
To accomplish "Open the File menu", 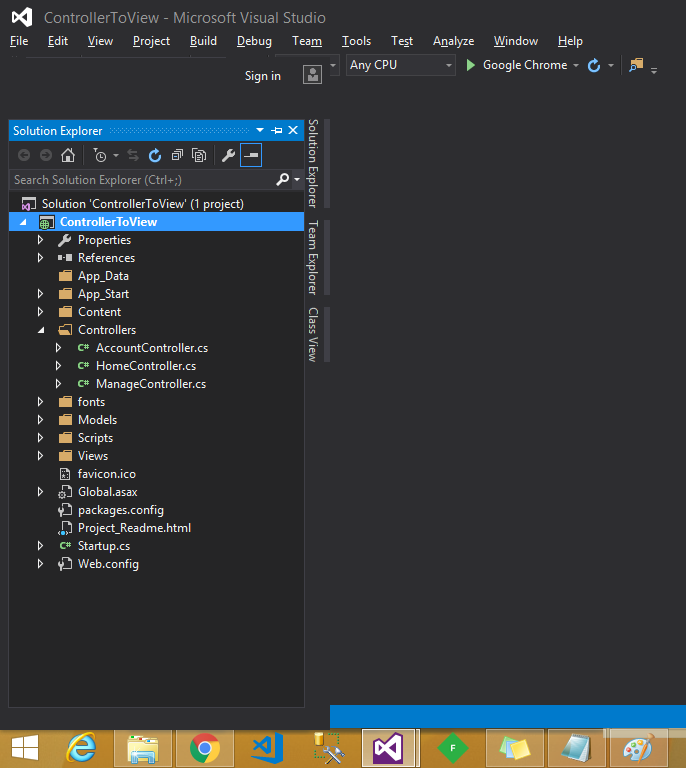I will pos(19,41).
